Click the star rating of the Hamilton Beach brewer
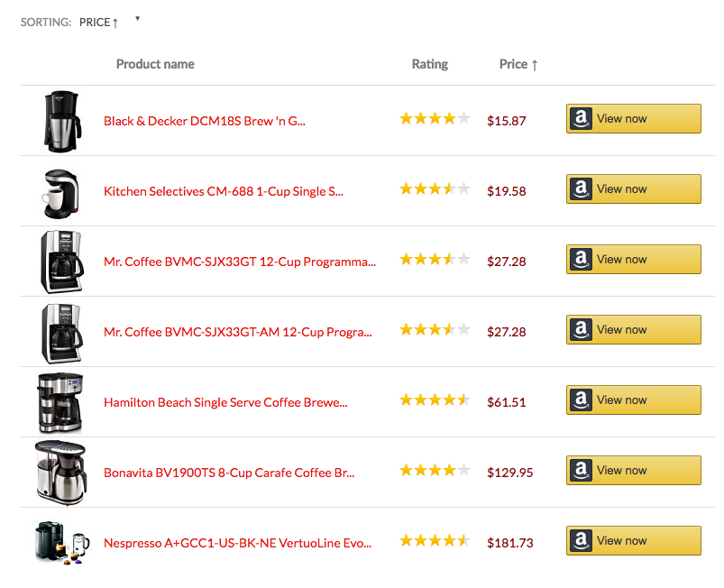The image size is (724, 588). 435,400
